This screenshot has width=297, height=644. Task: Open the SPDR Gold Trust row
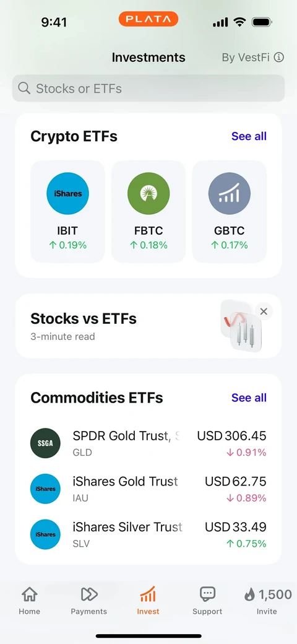click(x=148, y=443)
